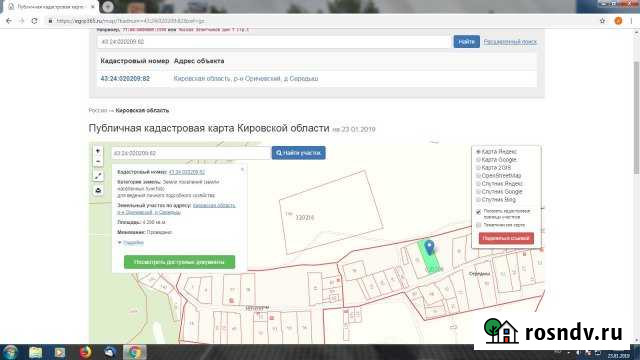This screenshot has width=640, height=360.
Task: Click green view available documents button
Action: [179, 262]
